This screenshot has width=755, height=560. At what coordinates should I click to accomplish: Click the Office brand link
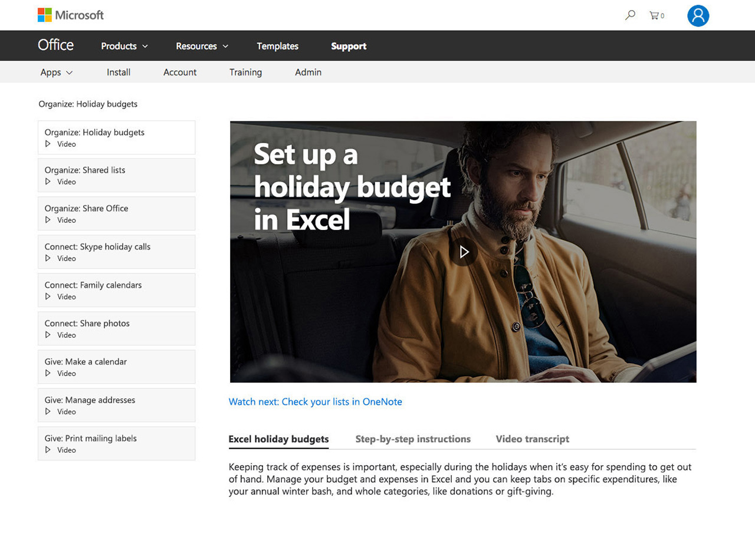55,45
